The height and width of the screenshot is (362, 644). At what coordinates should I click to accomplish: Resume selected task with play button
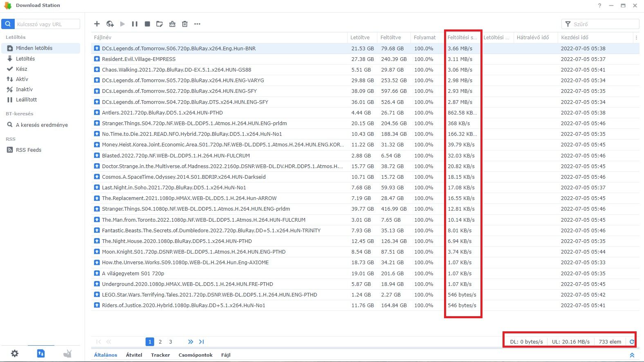pyautogui.click(x=122, y=24)
